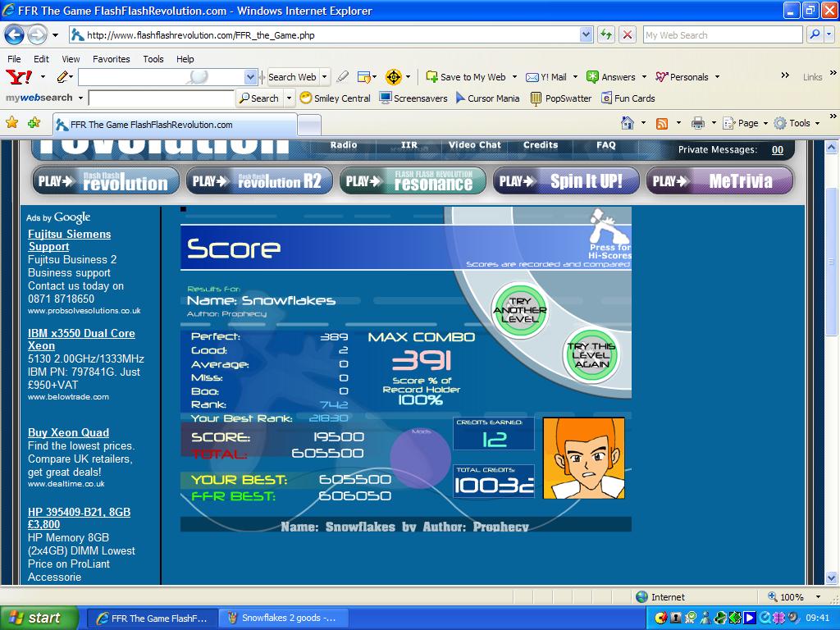Click the Video Chat nav link
Viewport: 840px width, 630px height.
(475, 144)
